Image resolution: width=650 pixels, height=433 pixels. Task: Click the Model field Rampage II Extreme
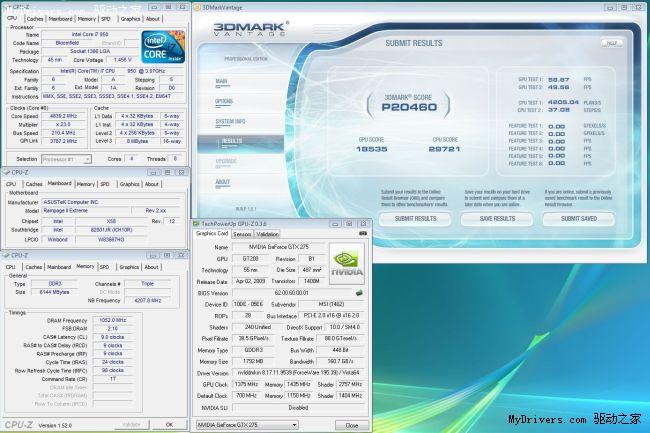[86, 211]
